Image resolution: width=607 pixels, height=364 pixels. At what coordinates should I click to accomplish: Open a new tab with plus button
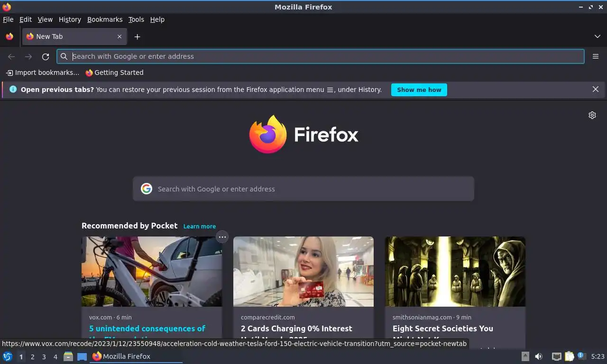(137, 36)
